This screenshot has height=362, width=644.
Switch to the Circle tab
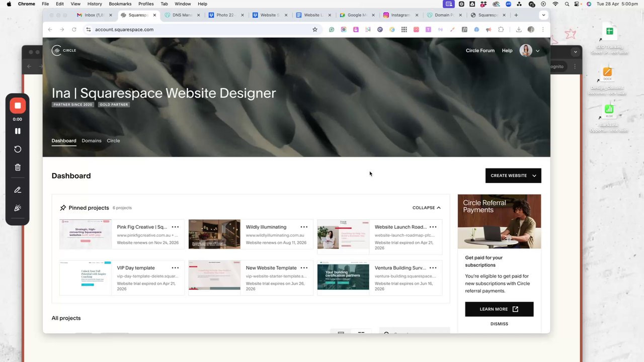pos(113,141)
